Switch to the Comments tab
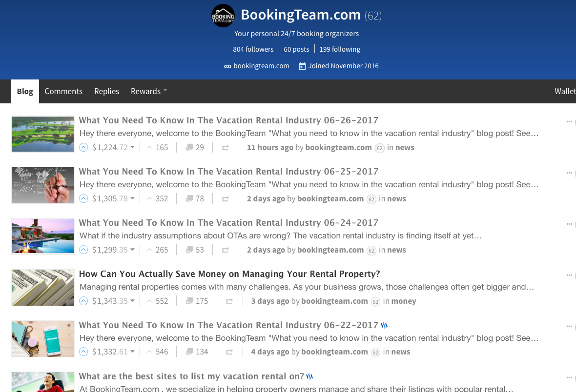 click(x=63, y=91)
